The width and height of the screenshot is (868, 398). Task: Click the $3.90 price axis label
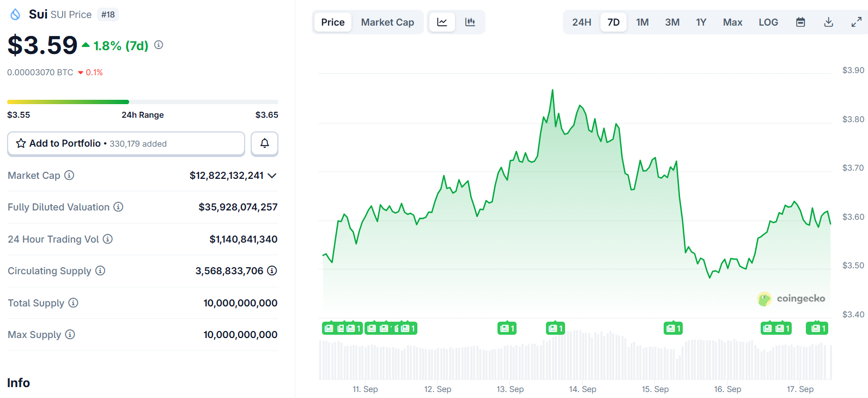(853, 70)
